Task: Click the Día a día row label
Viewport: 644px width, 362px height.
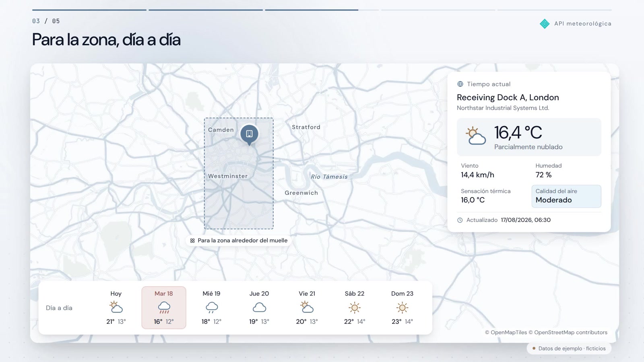Action: tap(59, 308)
